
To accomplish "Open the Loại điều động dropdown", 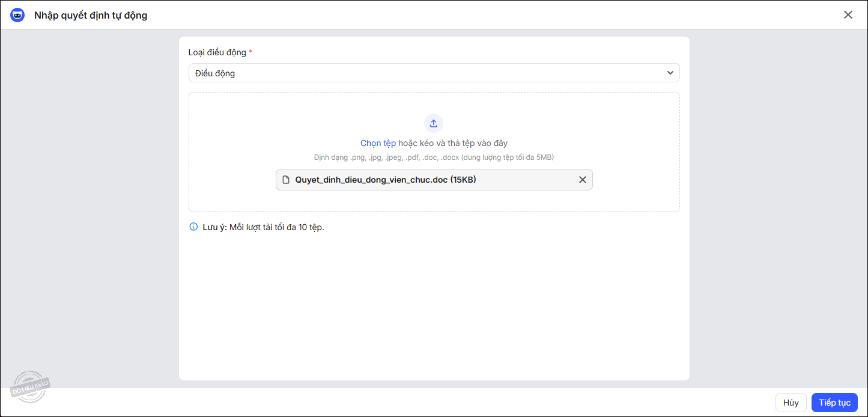I will pos(434,73).
